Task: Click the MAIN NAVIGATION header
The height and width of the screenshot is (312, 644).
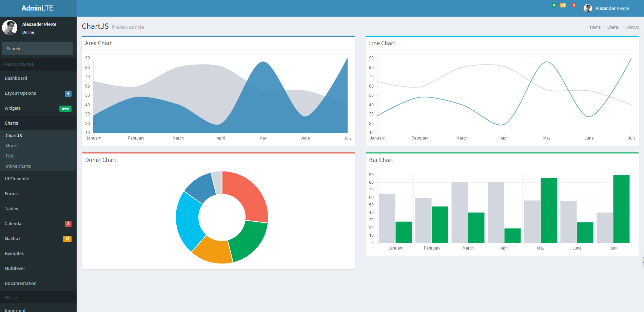Action: (x=19, y=65)
